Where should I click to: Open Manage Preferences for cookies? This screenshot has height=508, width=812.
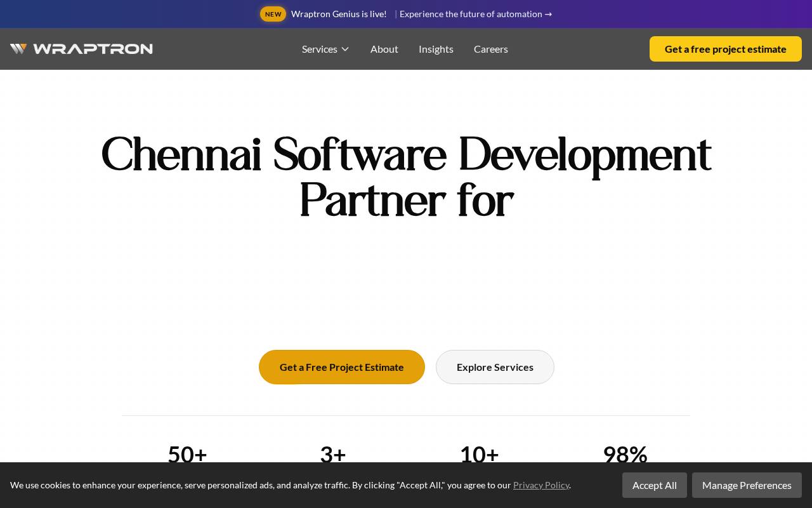pyautogui.click(x=747, y=485)
